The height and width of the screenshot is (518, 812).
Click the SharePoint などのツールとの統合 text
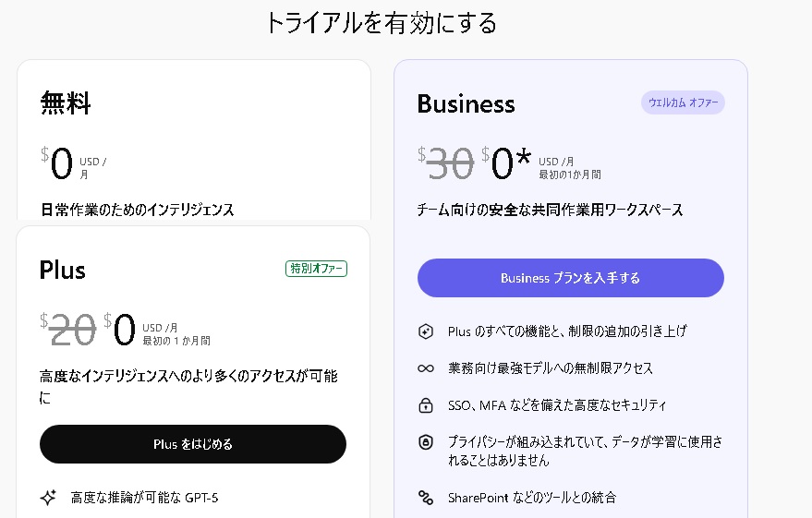(531, 498)
